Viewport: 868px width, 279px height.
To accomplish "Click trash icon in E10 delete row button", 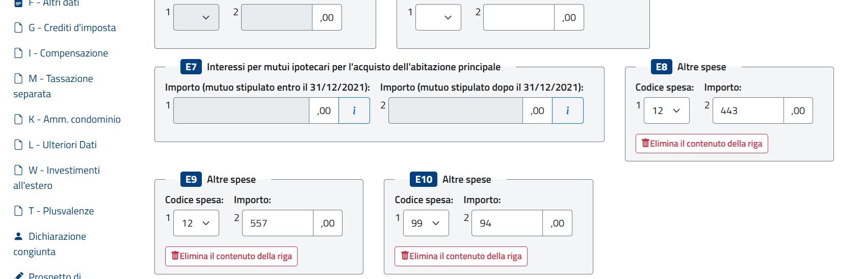I will click(405, 256).
